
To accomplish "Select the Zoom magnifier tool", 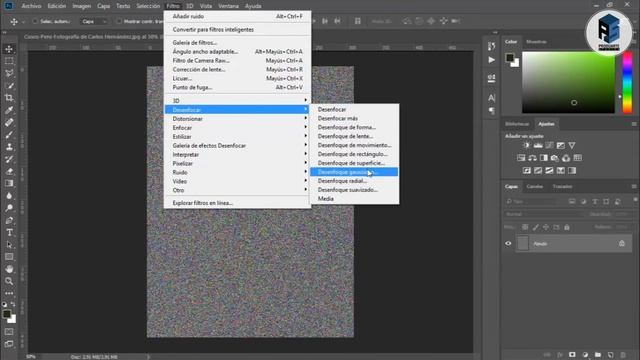I will coord(9,281).
